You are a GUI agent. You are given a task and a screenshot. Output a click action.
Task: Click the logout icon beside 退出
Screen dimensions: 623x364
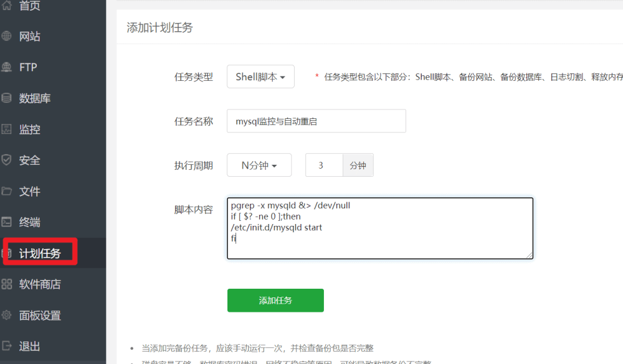tap(7, 346)
